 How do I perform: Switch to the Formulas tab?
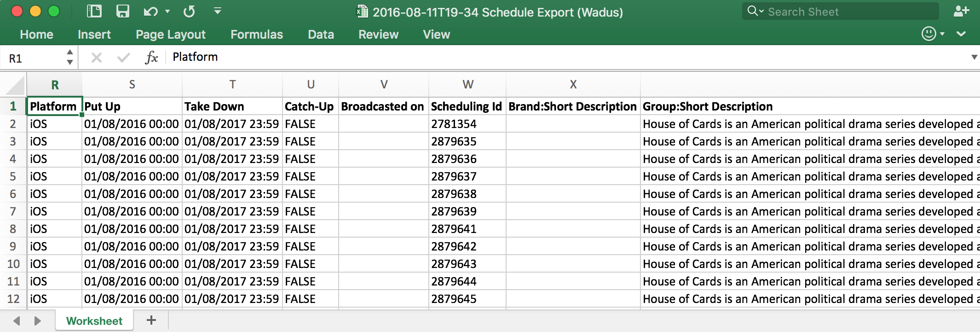click(x=257, y=35)
